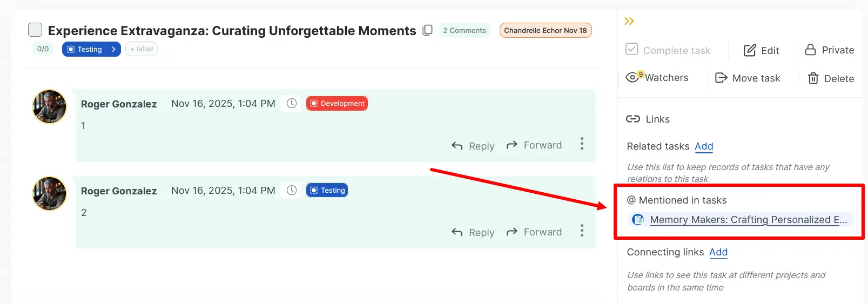Click clock icon on second comment
This screenshot has width=868, height=304.
click(x=292, y=190)
